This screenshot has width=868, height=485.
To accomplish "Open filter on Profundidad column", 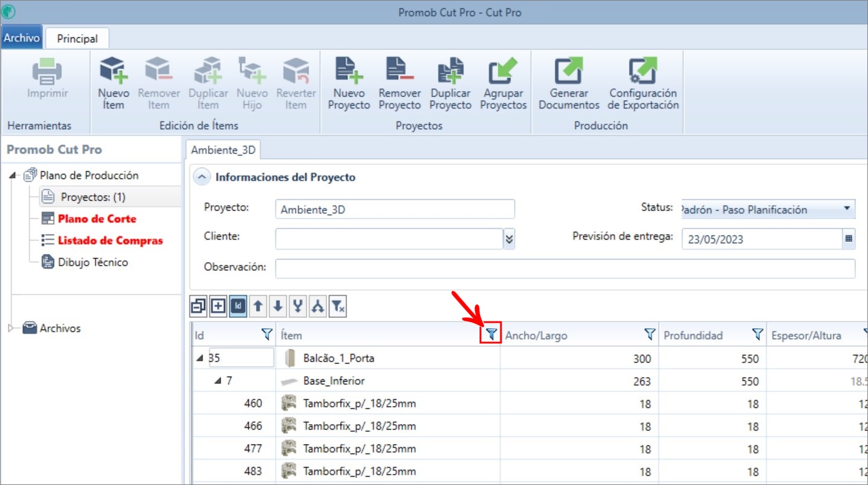I will pyautogui.click(x=758, y=334).
